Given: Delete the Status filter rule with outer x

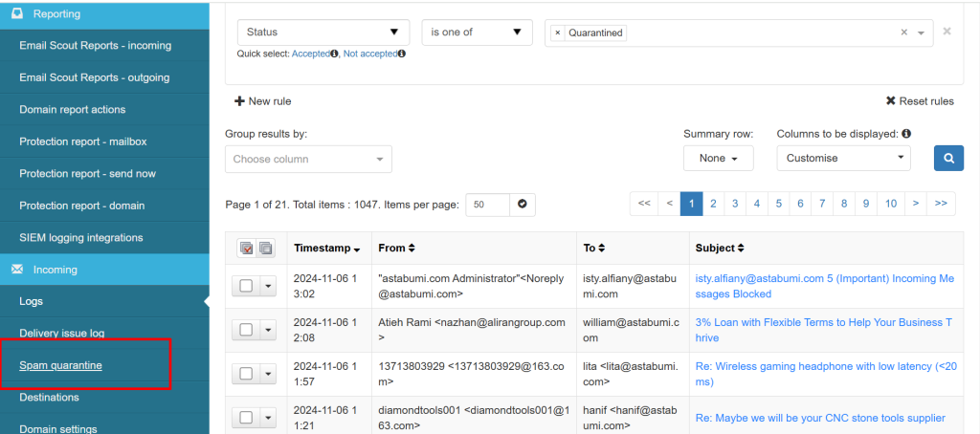Looking at the screenshot, I should [x=947, y=32].
